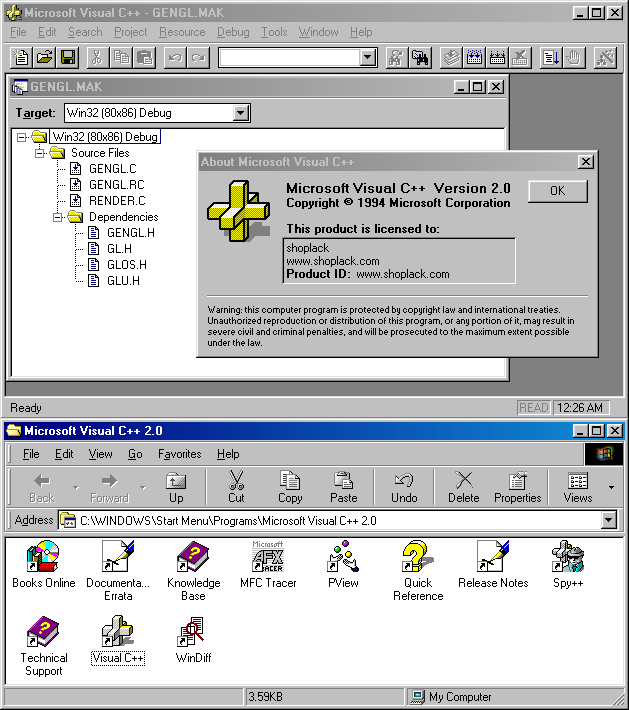Open the Documentation Errata shortcut
This screenshot has width=629, height=710.
click(x=118, y=571)
